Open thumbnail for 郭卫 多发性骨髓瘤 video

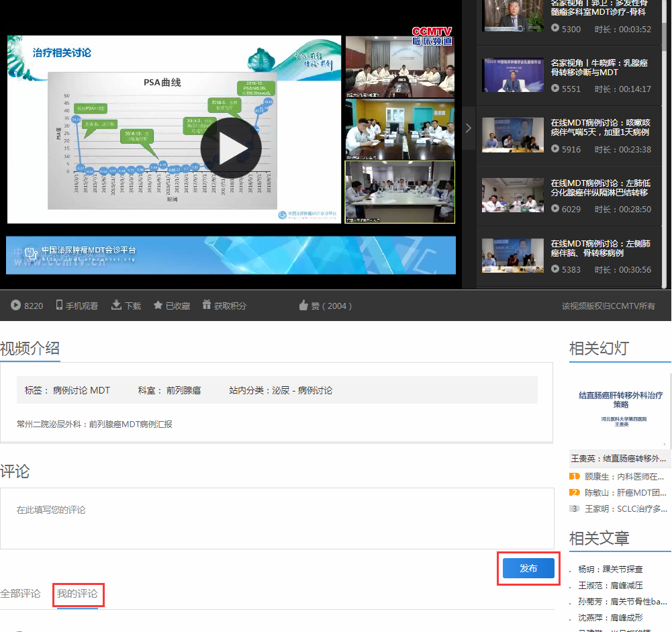pos(513,16)
